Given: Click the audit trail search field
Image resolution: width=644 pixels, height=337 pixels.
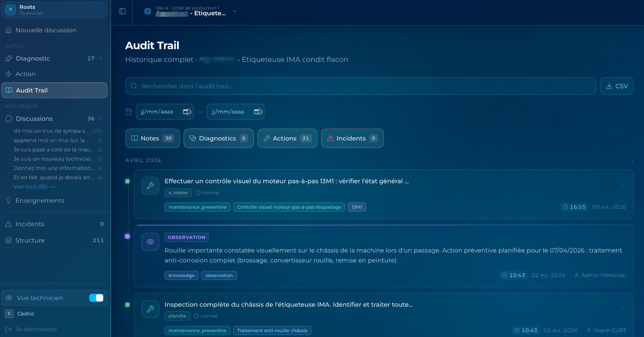Looking at the screenshot, I should coord(361,86).
